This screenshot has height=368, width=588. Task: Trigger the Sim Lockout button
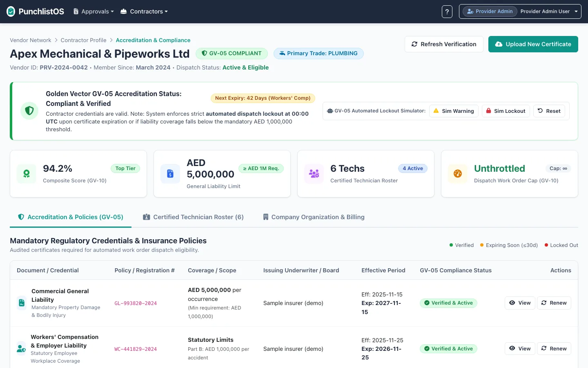[x=506, y=111]
